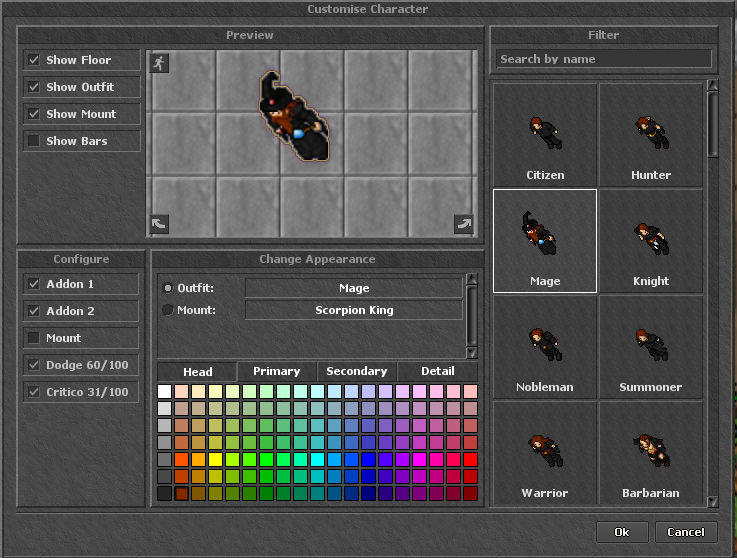This screenshot has width=737, height=558.
Task: Rotate character left with preview arrow
Action: [x=159, y=224]
